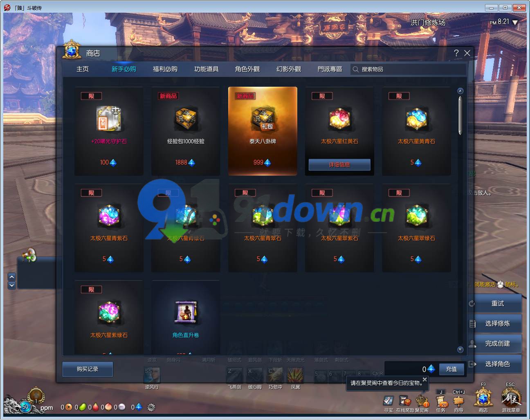Click the 1888 price of 经验包1000经验

[x=181, y=162]
